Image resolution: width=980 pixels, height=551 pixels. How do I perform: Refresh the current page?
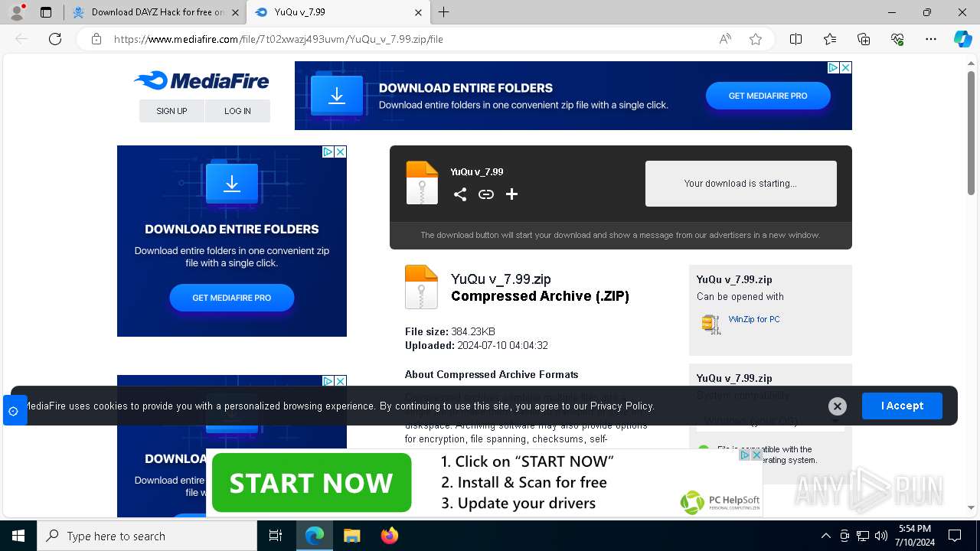point(55,39)
